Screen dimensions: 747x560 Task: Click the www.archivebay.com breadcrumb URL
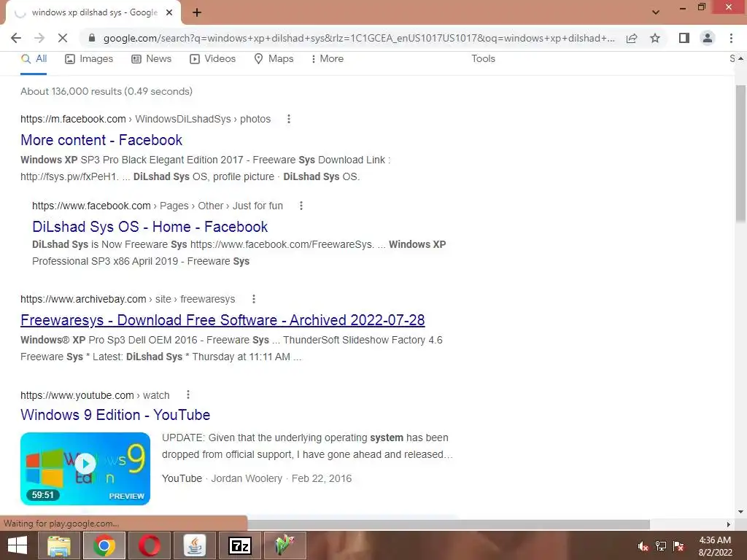pyautogui.click(x=128, y=299)
